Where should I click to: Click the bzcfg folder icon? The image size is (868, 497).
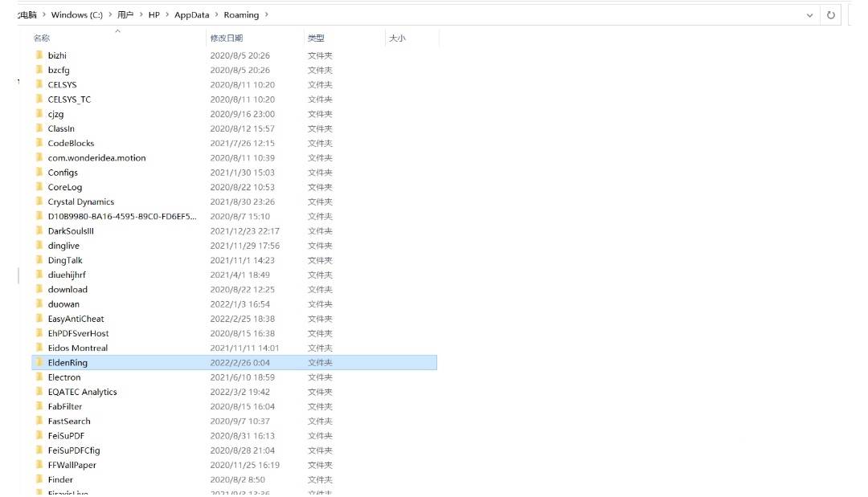pyautogui.click(x=39, y=70)
